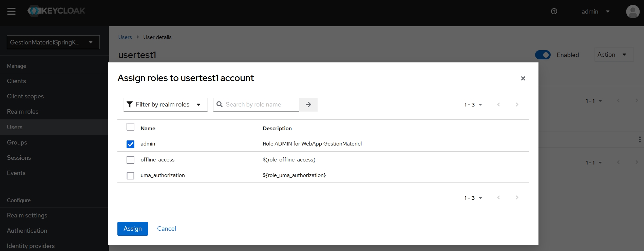This screenshot has width=644, height=251.
Task: Toggle the Enabled user switch
Action: pos(543,55)
